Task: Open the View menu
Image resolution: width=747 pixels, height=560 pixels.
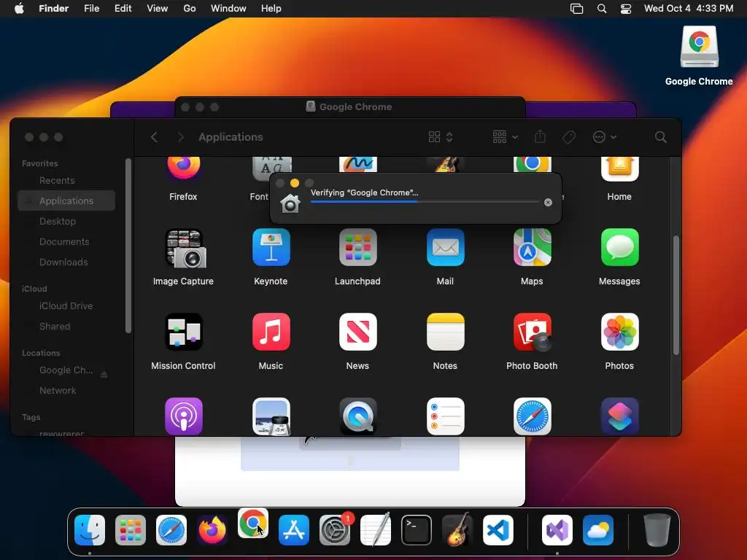Action: [158, 9]
